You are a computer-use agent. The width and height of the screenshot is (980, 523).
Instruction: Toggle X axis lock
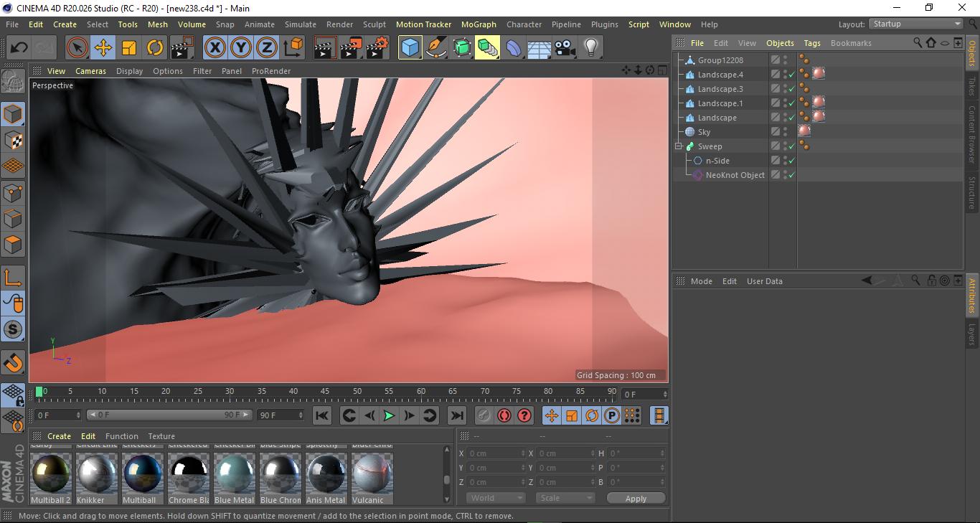tap(215, 48)
